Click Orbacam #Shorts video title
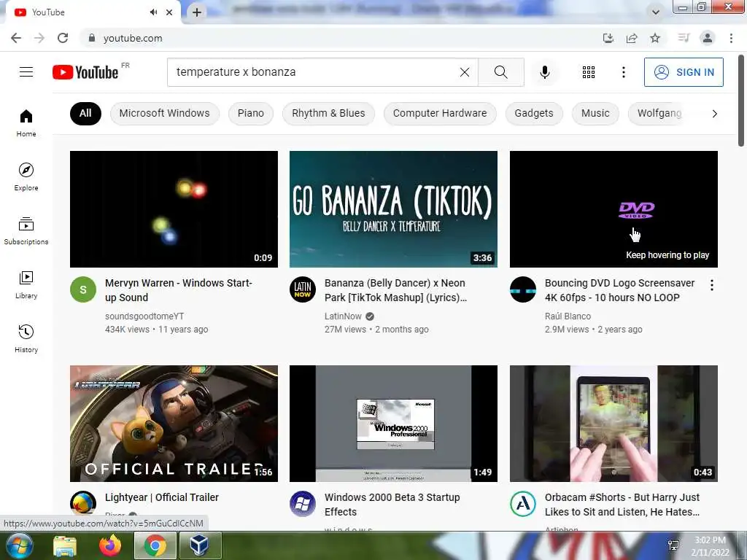 pos(622,505)
